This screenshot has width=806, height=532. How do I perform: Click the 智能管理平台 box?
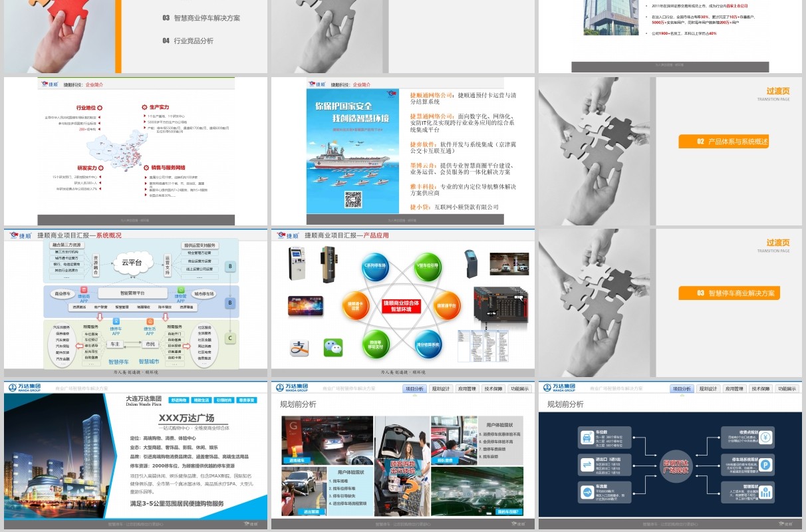132,293
